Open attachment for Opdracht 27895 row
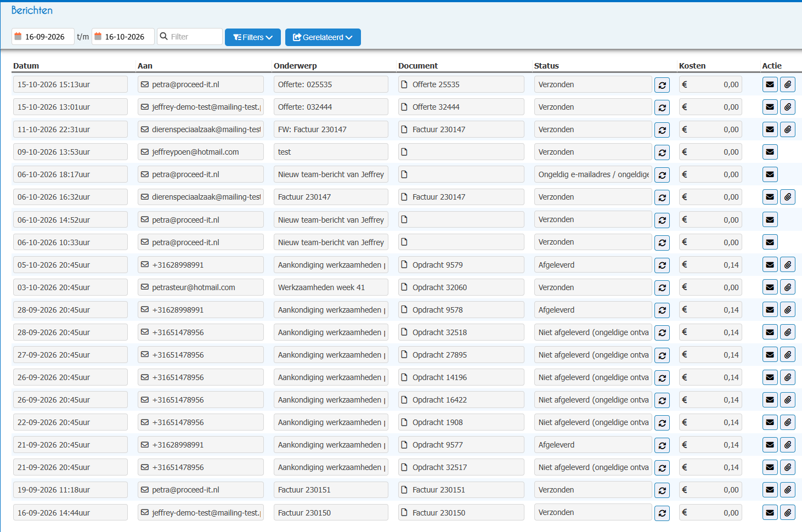 (x=788, y=355)
